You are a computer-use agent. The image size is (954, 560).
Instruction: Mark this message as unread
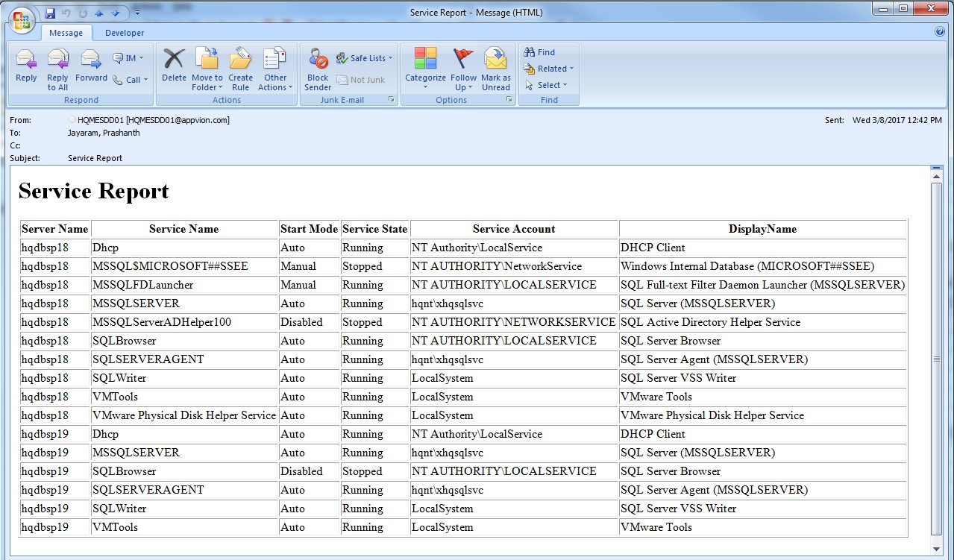pos(495,60)
